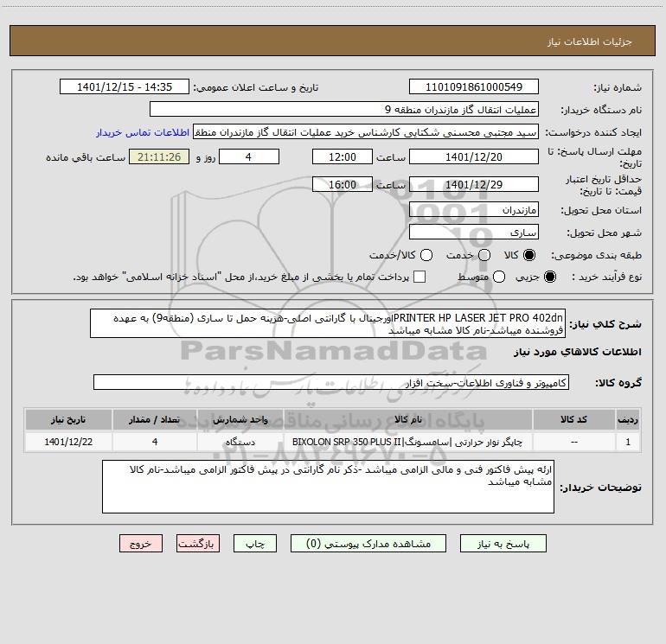Click the نام کالا column header
This screenshot has height=644, width=666.
click(407, 419)
